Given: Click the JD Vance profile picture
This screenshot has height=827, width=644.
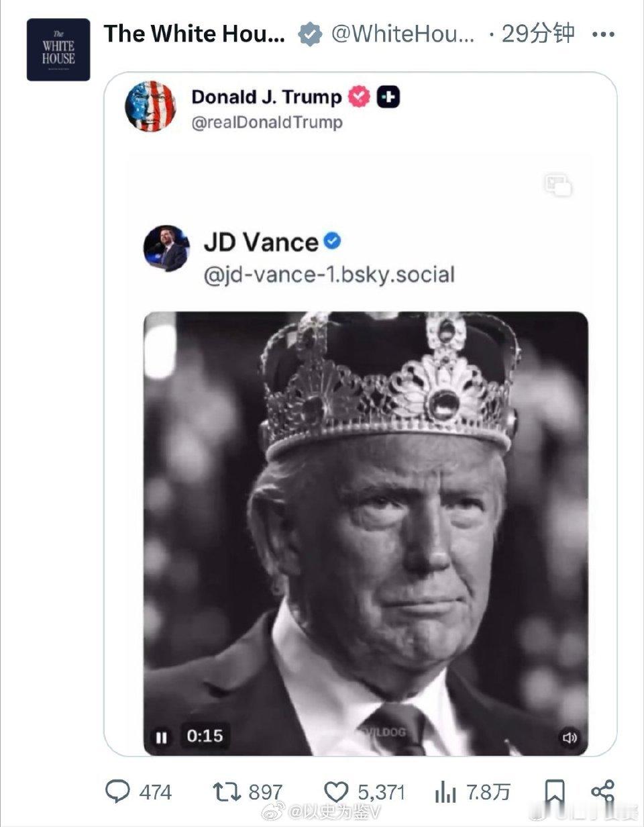Looking at the screenshot, I should [166, 248].
